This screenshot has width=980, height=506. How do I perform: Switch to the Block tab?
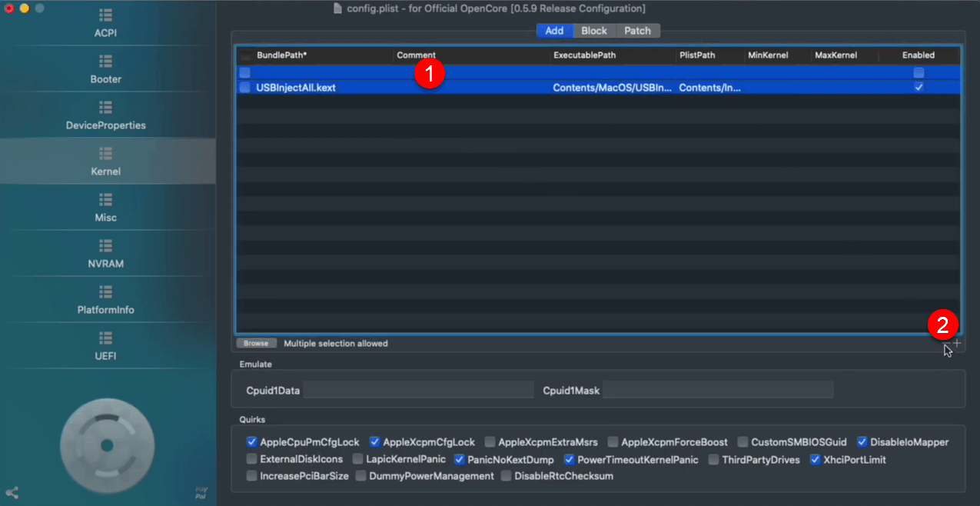pos(594,31)
